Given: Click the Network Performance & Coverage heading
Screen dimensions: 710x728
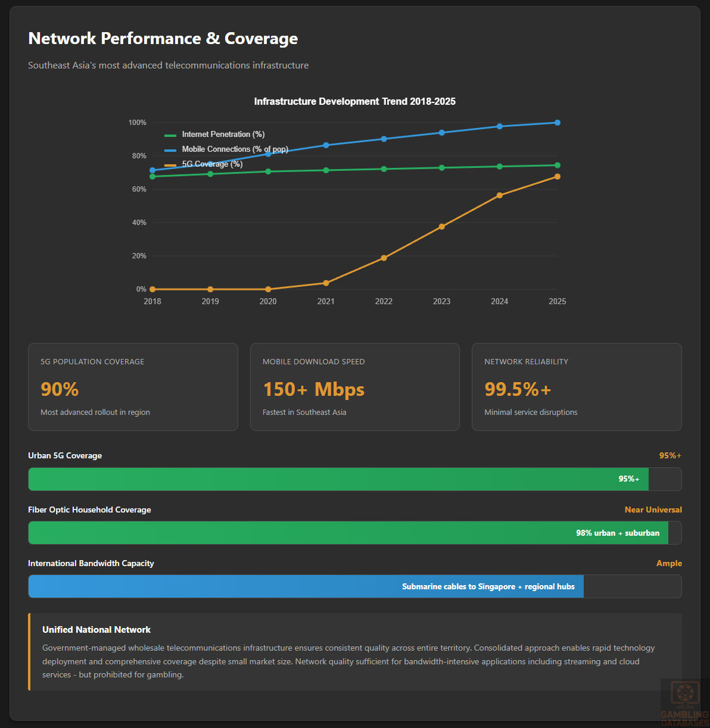Looking at the screenshot, I should [x=163, y=39].
